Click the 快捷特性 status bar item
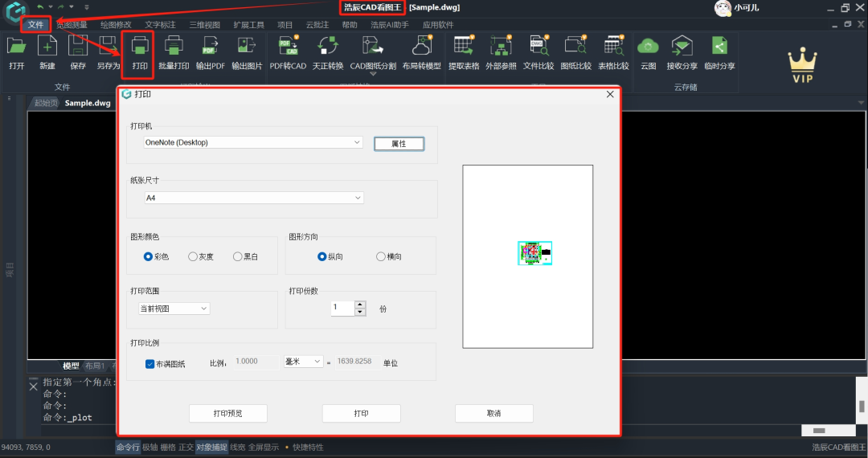 coord(309,447)
